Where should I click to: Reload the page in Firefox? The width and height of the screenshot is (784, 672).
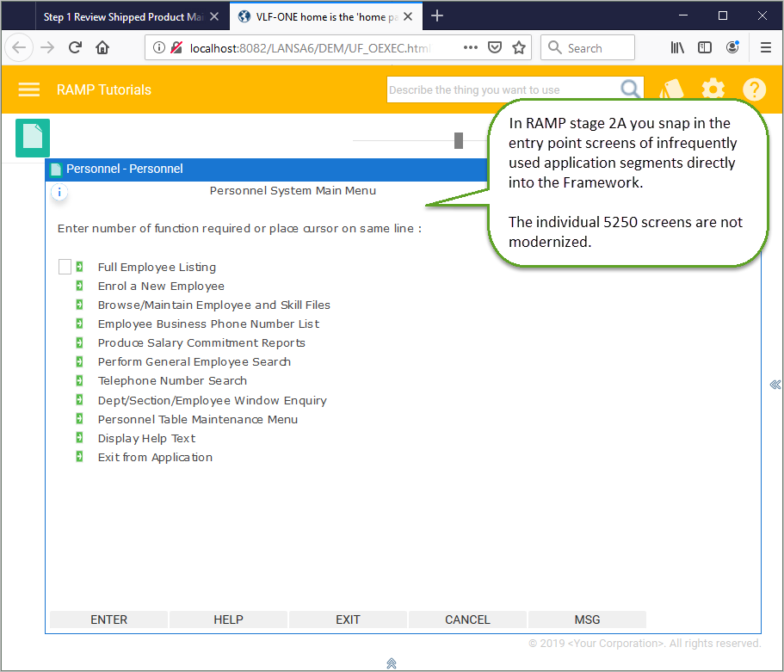click(x=75, y=47)
